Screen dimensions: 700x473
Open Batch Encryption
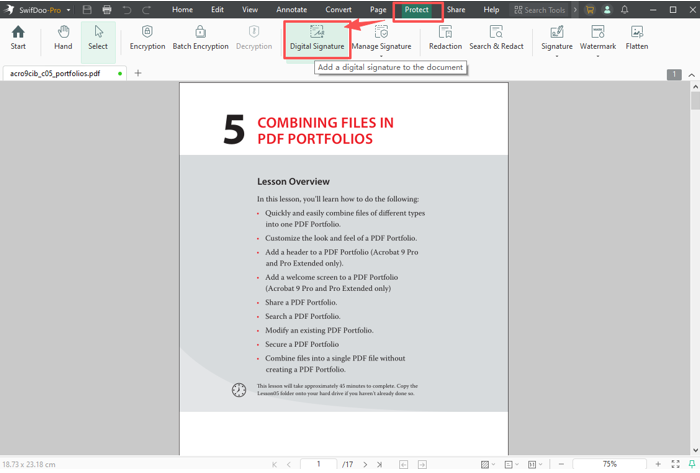click(x=200, y=37)
